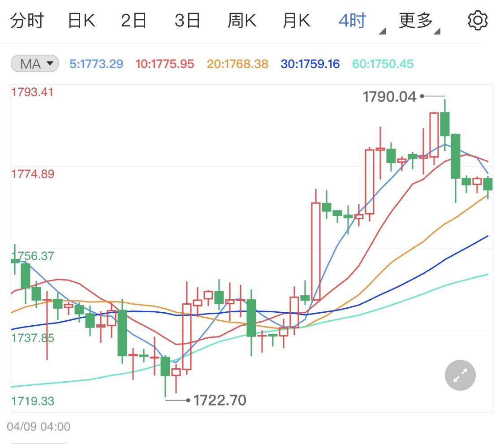Click the axis label 1719.33
The image size is (504, 444).
[32, 401]
